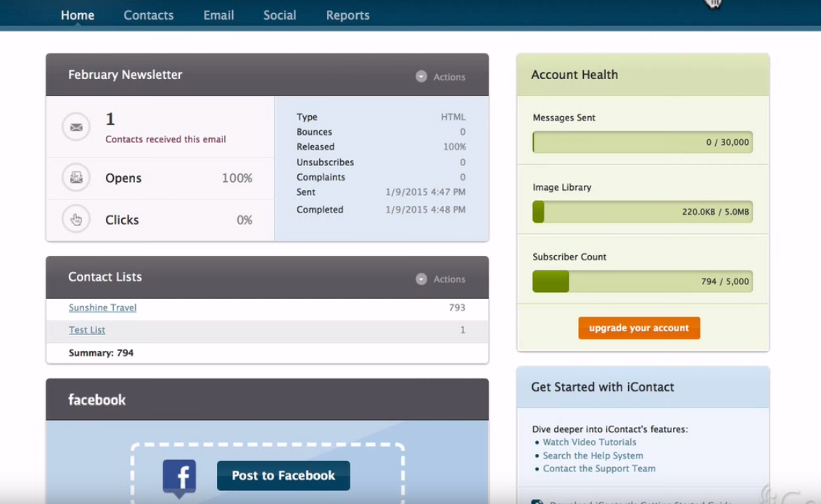Image resolution: width=821 pixels, height=504 pixels.
Task: Click the Bounces row label
Action: pyautogui.click(x=314, y=132)
